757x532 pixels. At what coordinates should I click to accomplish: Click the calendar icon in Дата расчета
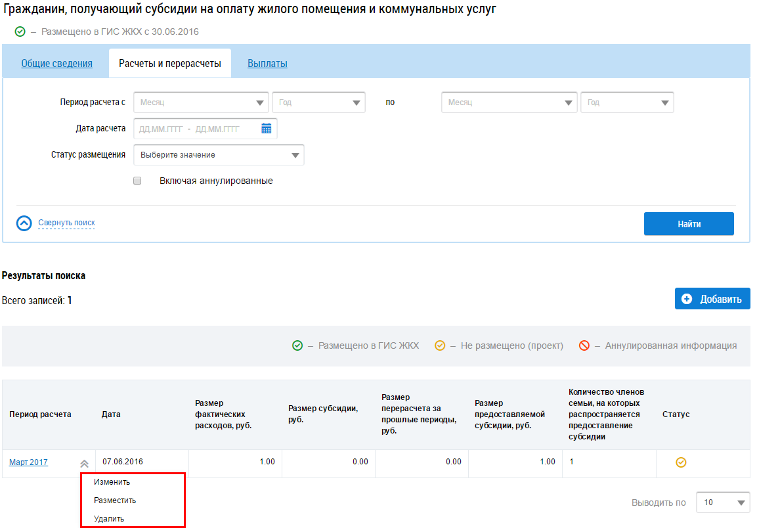(266, 129)
